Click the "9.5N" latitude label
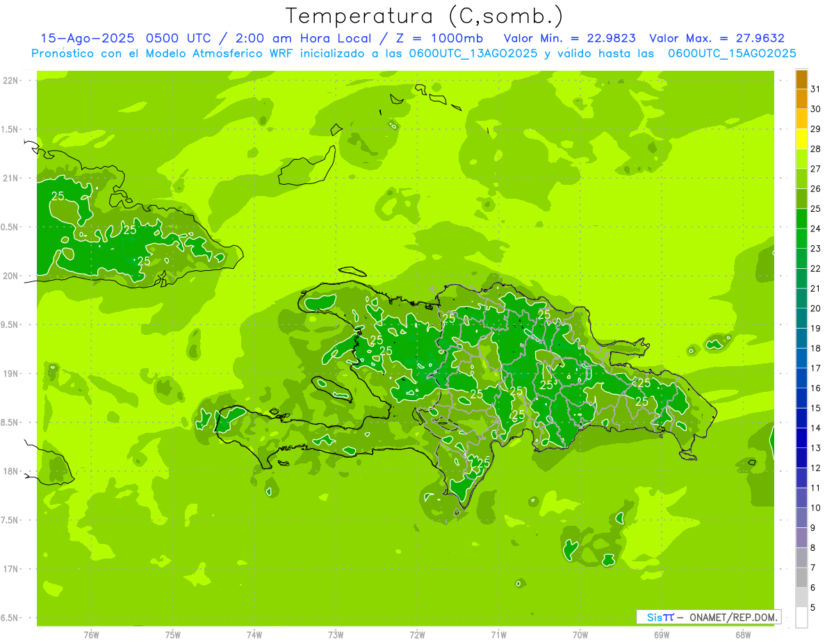The width and height of the screenshot is (834, 644). (10, 324)
